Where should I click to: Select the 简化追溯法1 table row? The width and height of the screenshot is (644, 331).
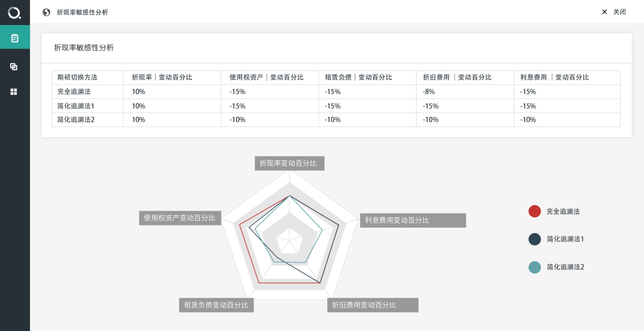pos(336,106)
